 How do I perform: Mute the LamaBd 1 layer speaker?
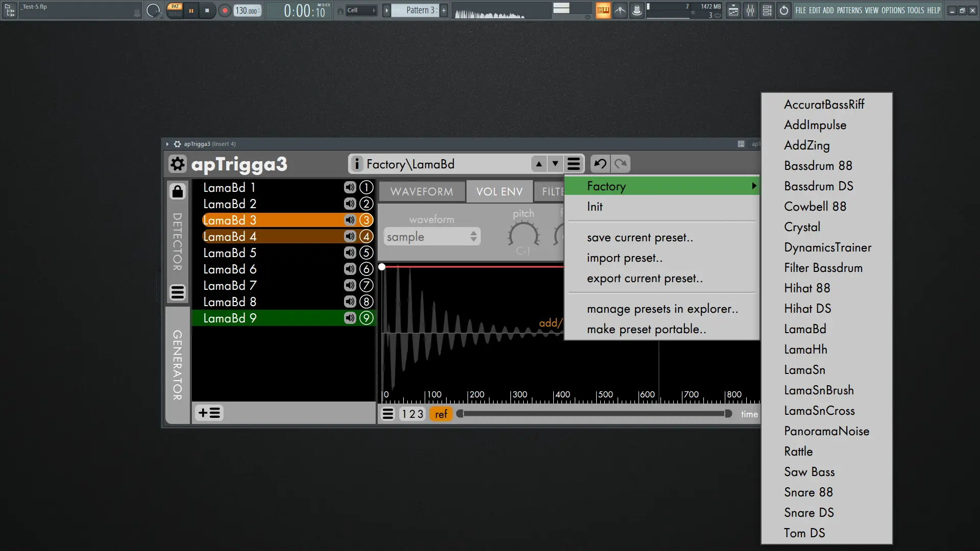tap(350, 188)
